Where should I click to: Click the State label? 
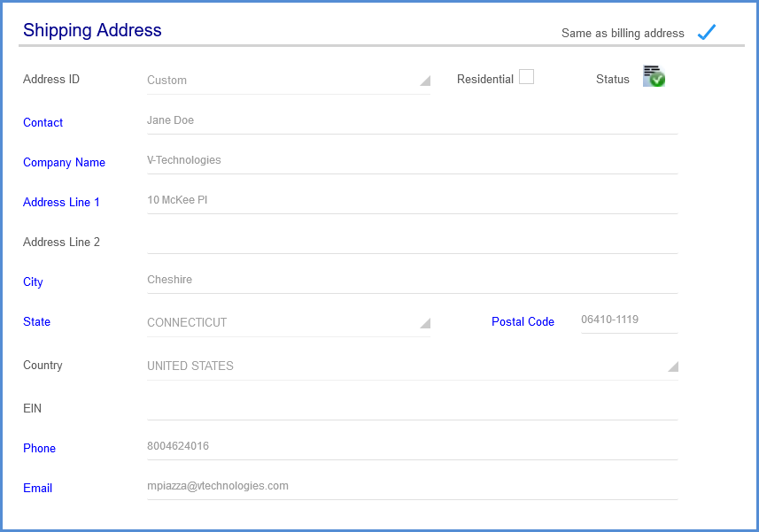pos(37,321)
